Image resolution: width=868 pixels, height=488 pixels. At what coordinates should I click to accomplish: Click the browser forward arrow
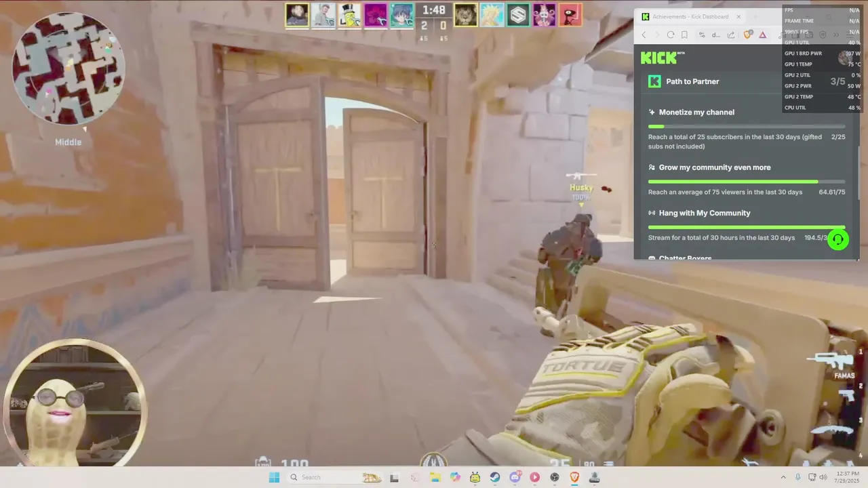656,35
